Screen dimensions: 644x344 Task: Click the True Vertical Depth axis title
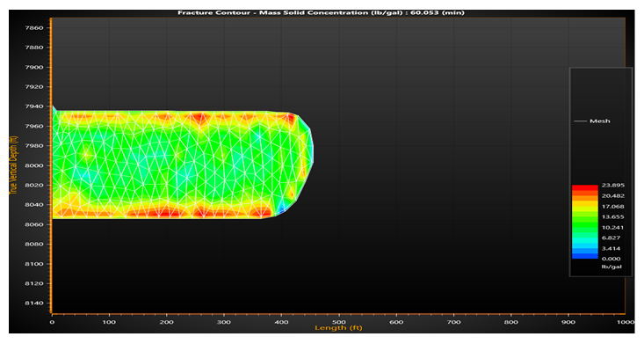[x=13, y=165]
